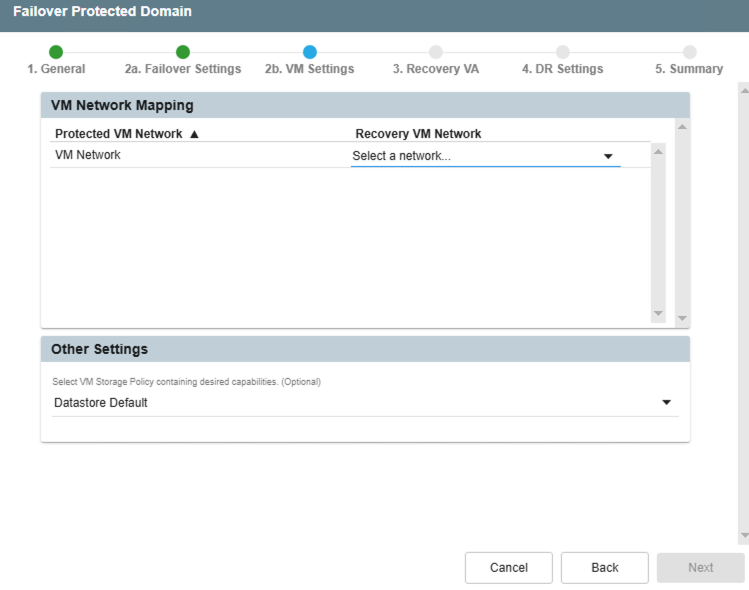Click the network table row-list scroll-up arrow
This screenshot has height=590, width=749.
pos(658,151)
